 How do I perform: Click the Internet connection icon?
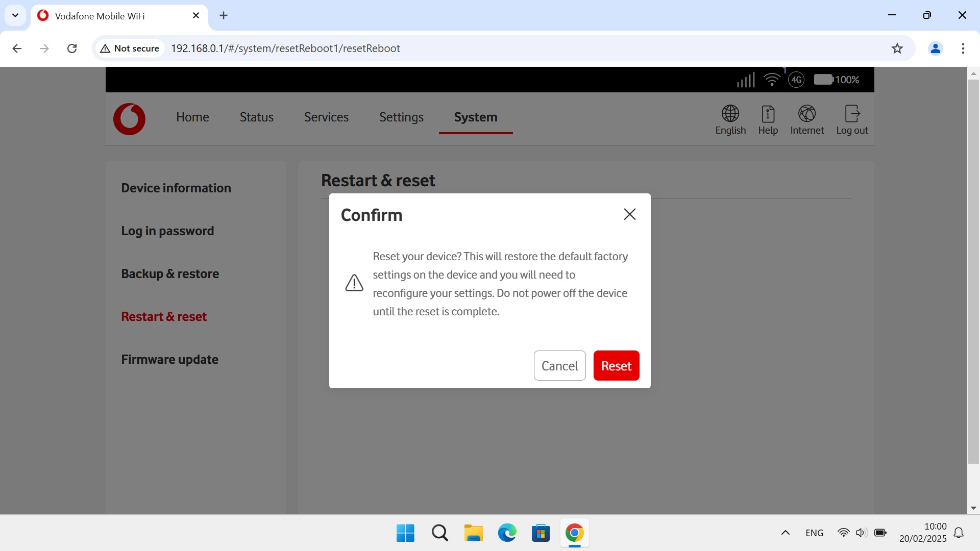806,113
